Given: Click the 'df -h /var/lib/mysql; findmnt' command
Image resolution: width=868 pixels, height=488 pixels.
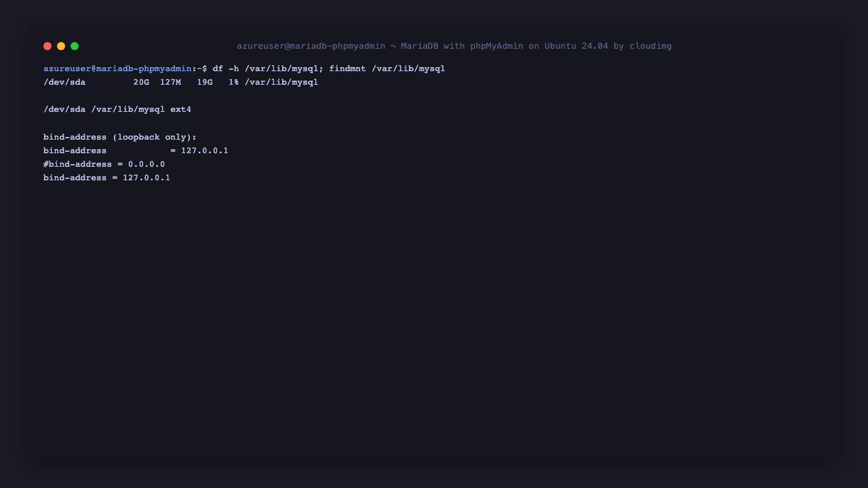Looking at the screenshot, I should [329, 69].
